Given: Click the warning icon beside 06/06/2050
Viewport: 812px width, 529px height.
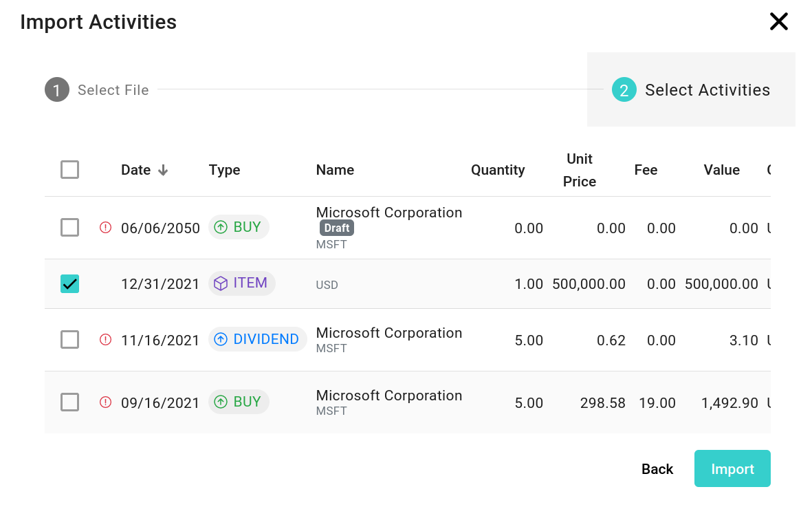Looking at the screenshot, I should [x=104, y=227].
